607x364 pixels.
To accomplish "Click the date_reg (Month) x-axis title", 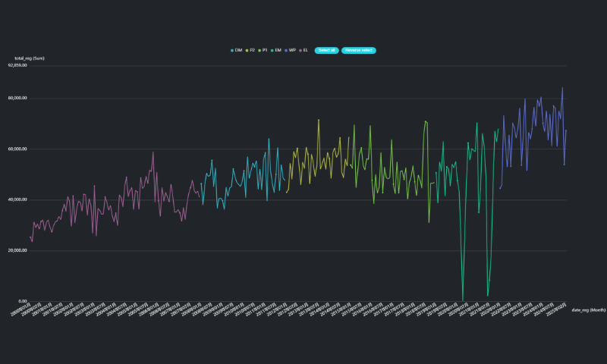I will (x=588, y=309).
